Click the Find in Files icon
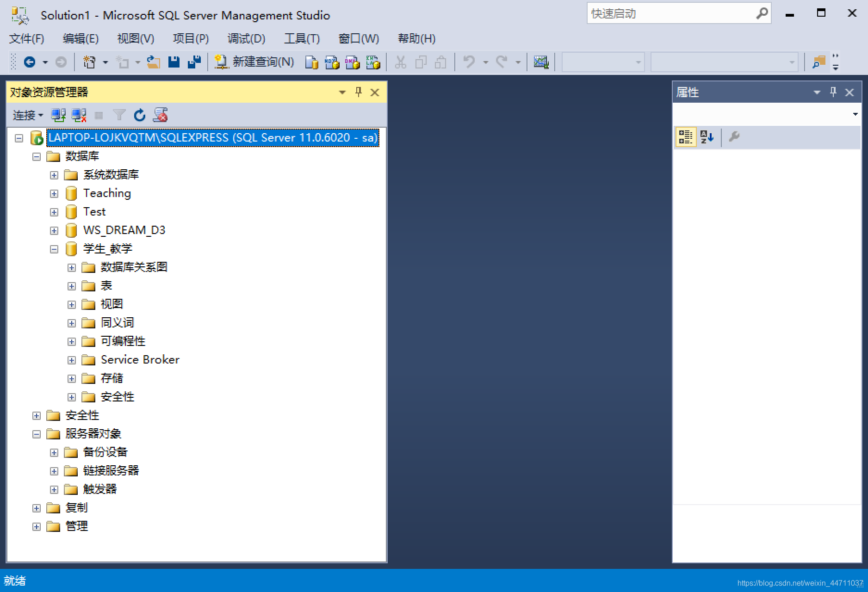The width and height of the screenshot is (868, 592). point(818,62)
